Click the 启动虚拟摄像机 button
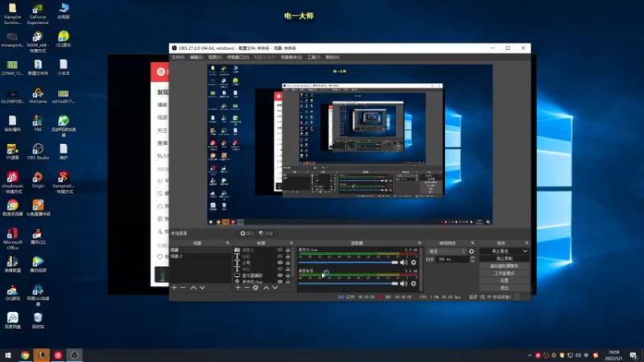Screen dimensions: 644x362 [x=504, y=266]
